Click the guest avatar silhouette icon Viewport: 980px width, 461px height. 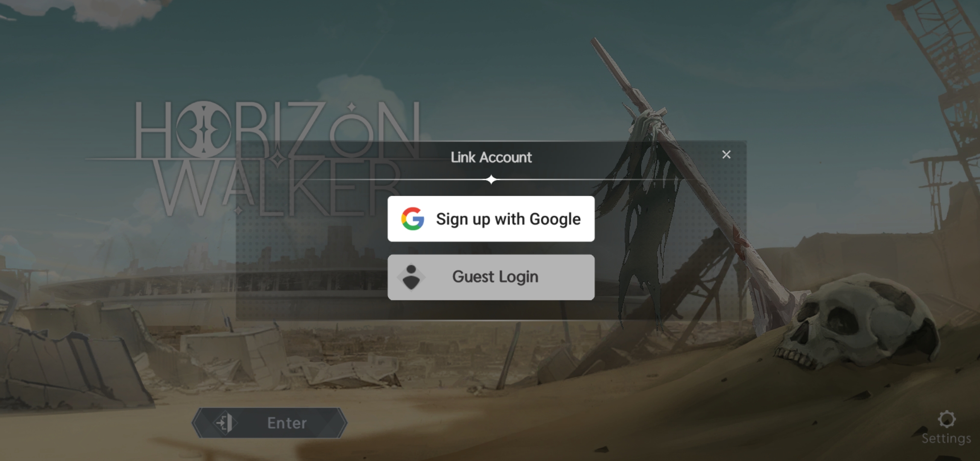pos(411,277)
